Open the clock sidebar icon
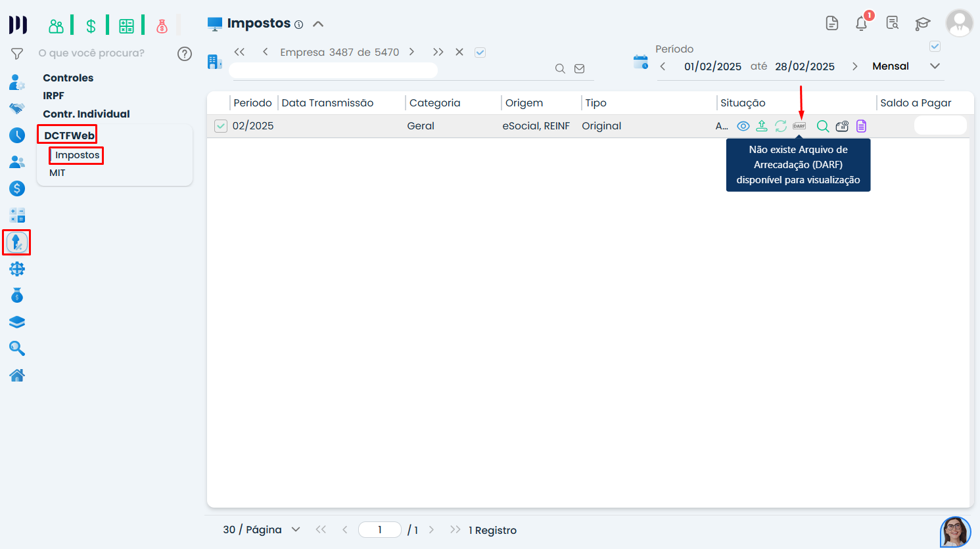Screen dimensions: 980x549 17,135
